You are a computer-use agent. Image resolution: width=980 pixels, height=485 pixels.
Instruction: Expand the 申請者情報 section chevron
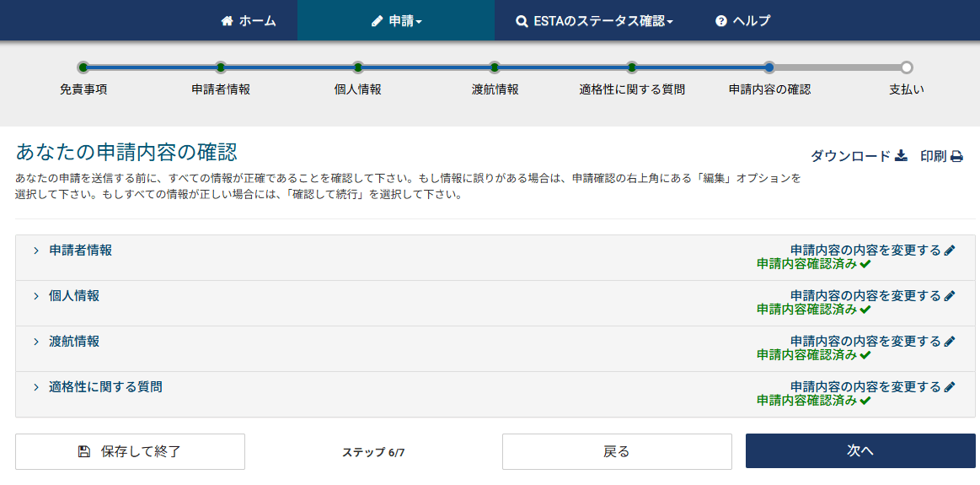(36, 251)
